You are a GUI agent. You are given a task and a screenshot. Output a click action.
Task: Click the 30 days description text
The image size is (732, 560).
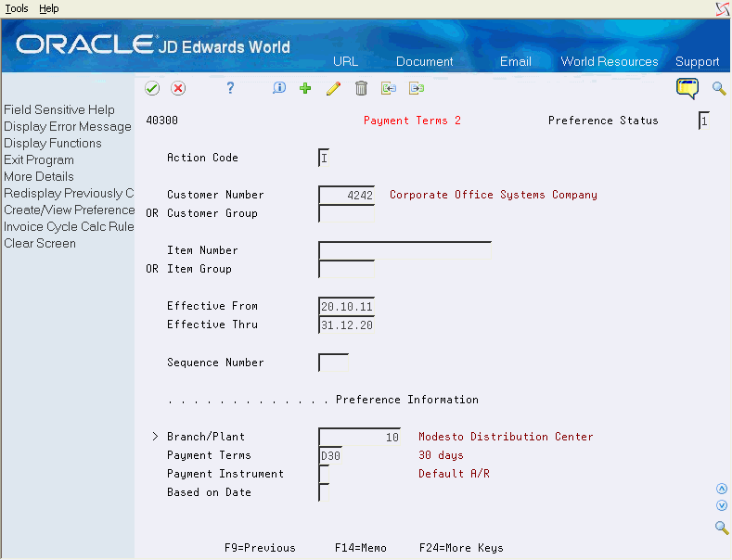coord(441,455)
